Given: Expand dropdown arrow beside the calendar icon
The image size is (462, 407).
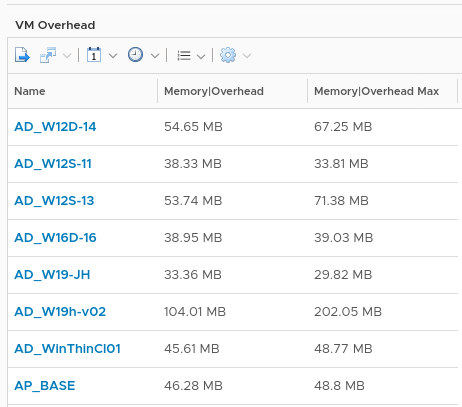Looking at the screenshot, I should click(x=113, y=56).
